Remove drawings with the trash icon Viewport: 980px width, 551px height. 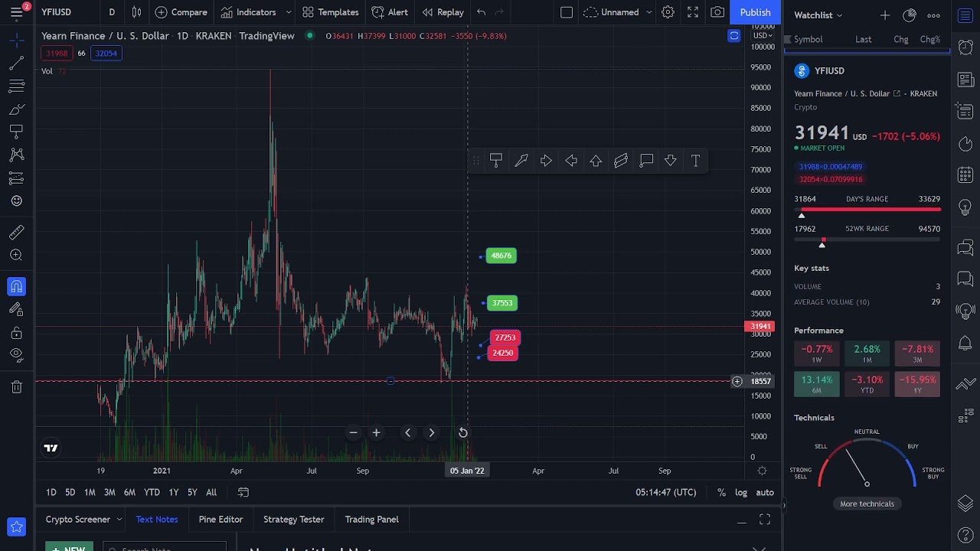16,386
